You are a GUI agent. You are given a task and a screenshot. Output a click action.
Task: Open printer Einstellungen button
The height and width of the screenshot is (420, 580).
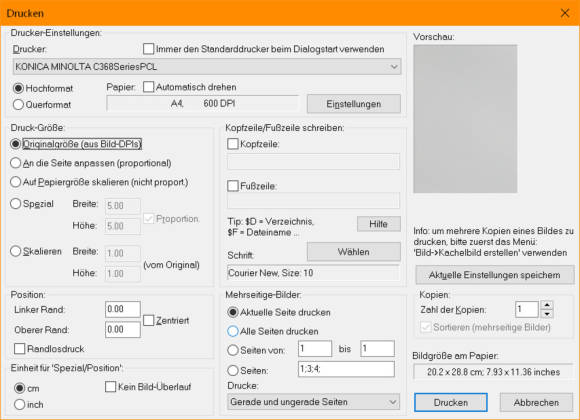(x=354, y=104)
